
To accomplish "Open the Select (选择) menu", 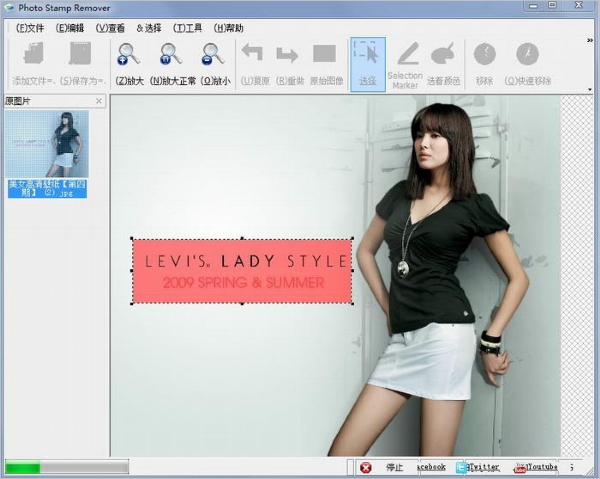I will 149,28.
